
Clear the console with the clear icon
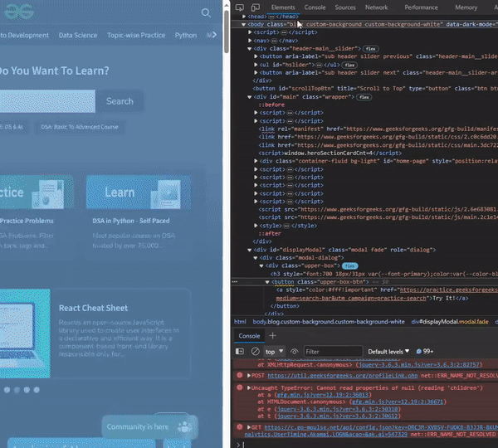point(255,351)
